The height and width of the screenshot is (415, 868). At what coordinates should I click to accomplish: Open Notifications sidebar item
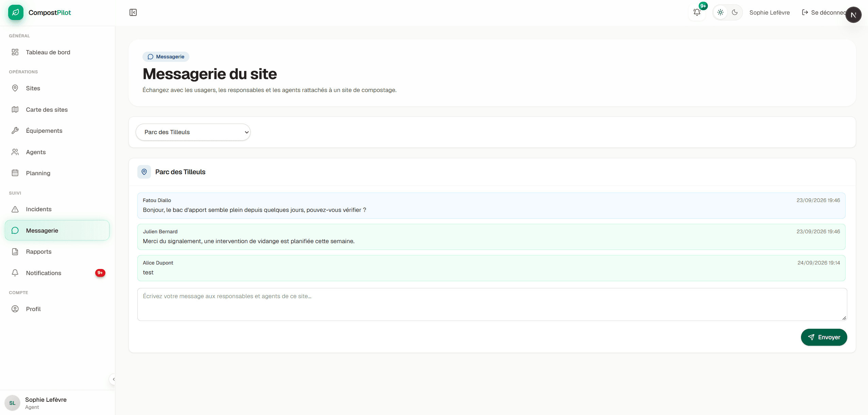pos(57,273)
